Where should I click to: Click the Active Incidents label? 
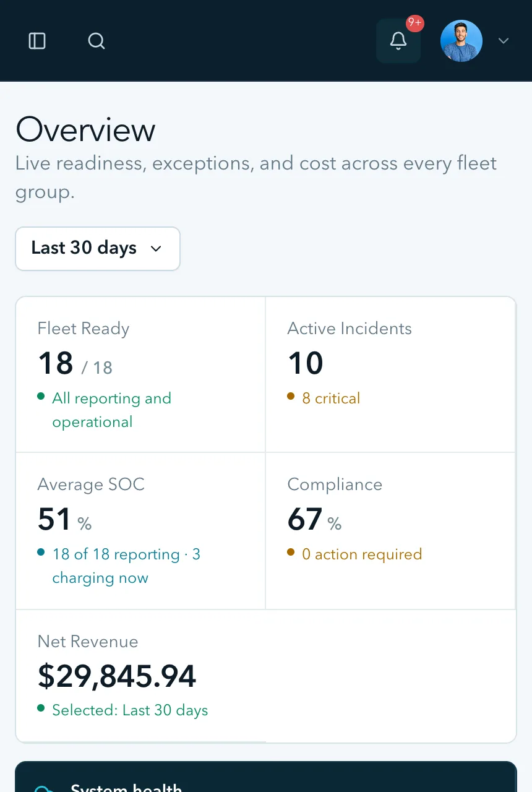pyautogui.click(x=350, y=329)
